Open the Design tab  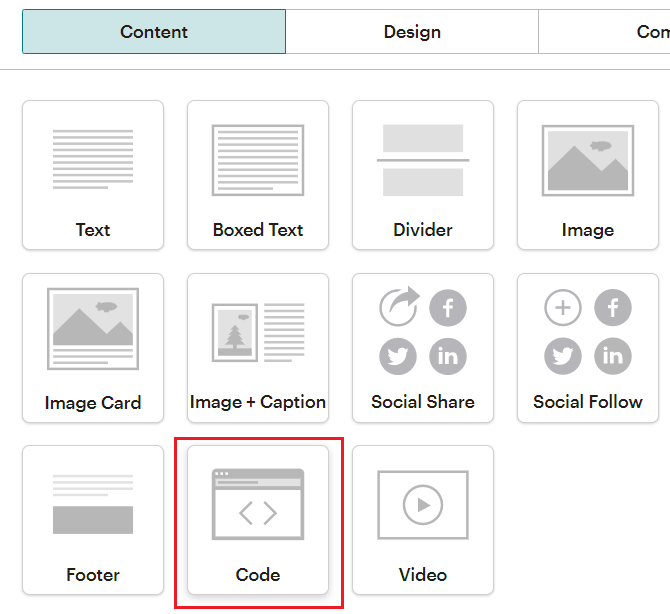click(x=412, y=32)
